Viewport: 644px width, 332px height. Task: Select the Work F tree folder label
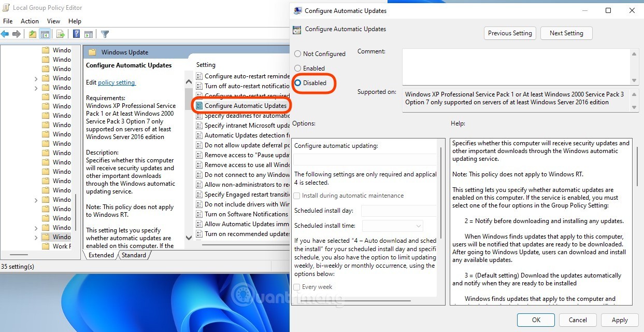coord(62,246)
